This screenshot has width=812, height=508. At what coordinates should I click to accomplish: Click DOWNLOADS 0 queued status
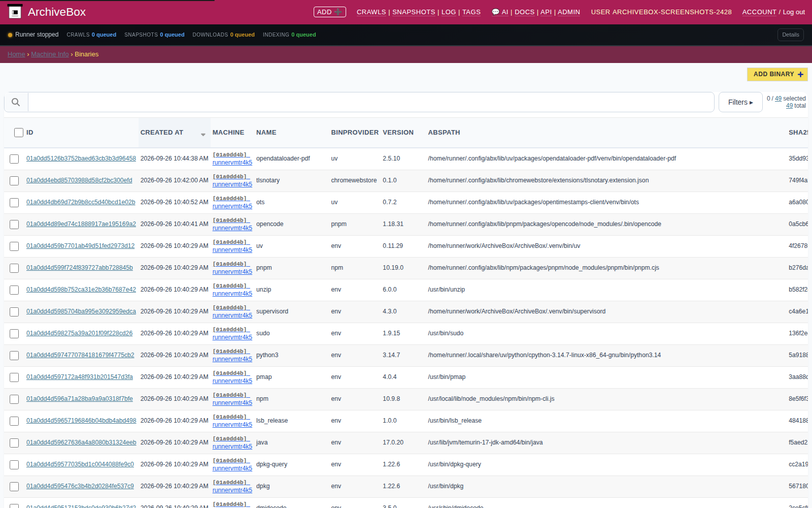[x=223, y=35]
